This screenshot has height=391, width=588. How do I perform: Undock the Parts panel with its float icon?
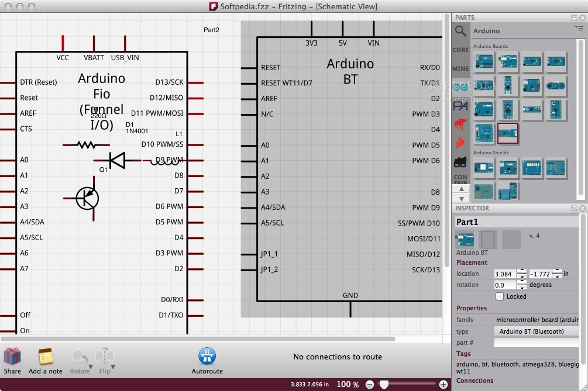click(574, 18)
